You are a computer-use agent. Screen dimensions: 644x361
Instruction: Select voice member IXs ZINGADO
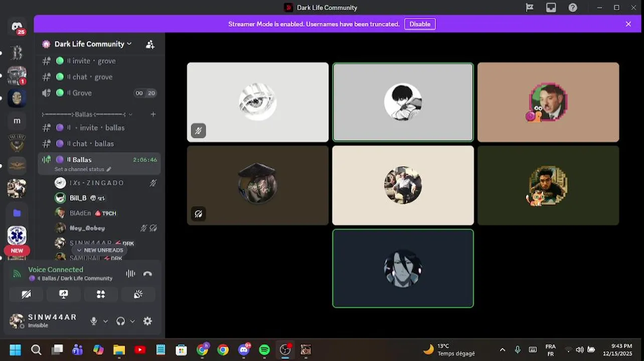(x=106, y=183)
